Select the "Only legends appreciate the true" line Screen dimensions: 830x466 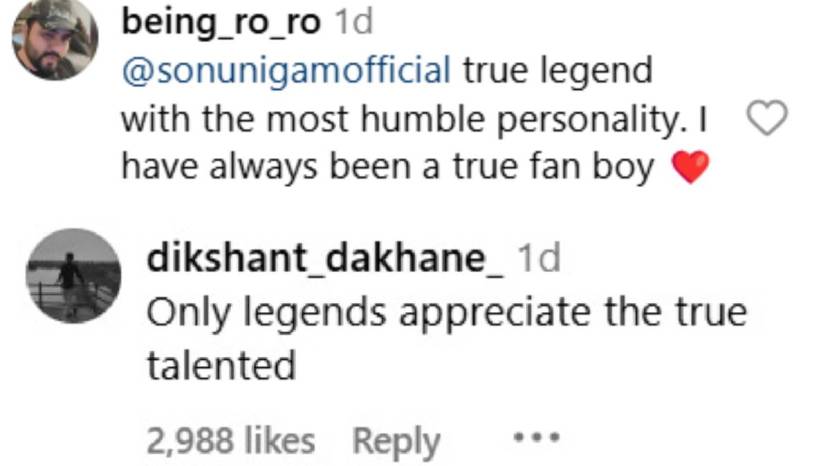447,313
